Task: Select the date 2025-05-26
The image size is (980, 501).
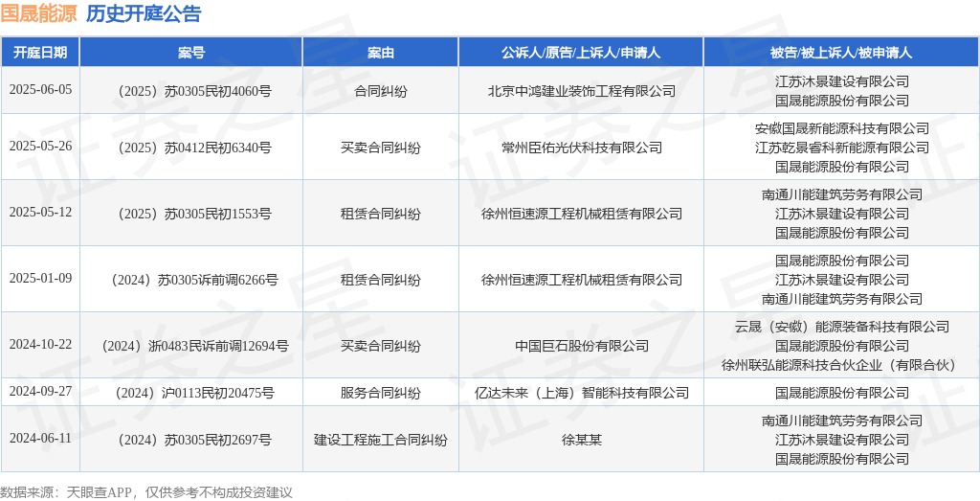Action: [x=40, y=147]
